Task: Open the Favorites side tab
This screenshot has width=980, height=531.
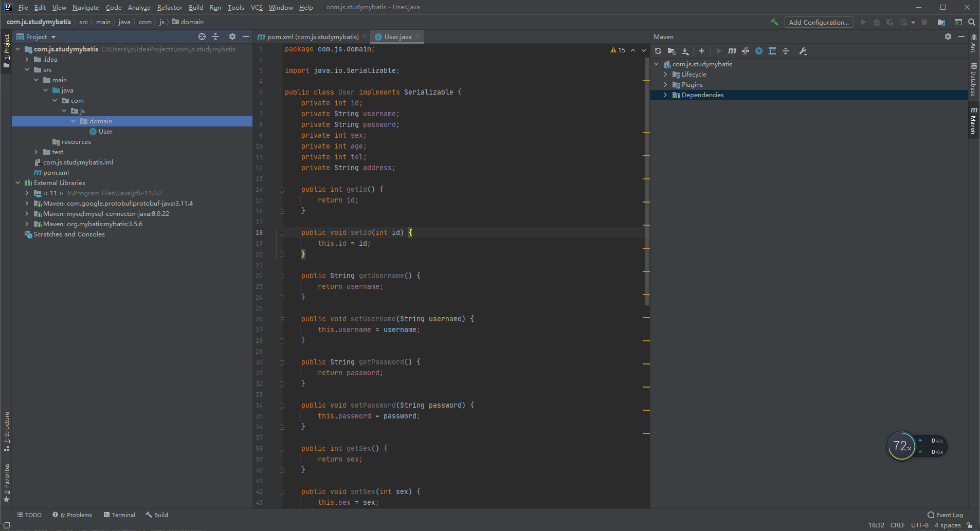Action: pos(7,483)
